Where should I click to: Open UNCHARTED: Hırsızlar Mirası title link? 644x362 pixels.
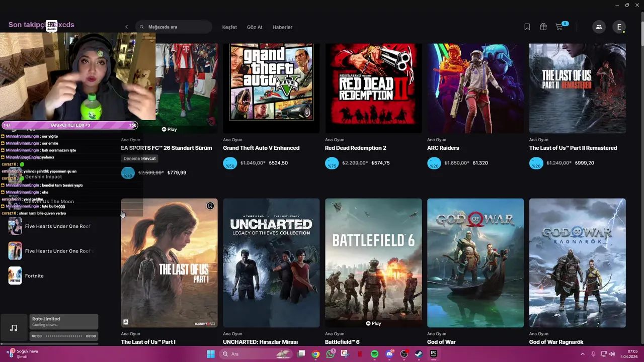click(x=261, y=342)
